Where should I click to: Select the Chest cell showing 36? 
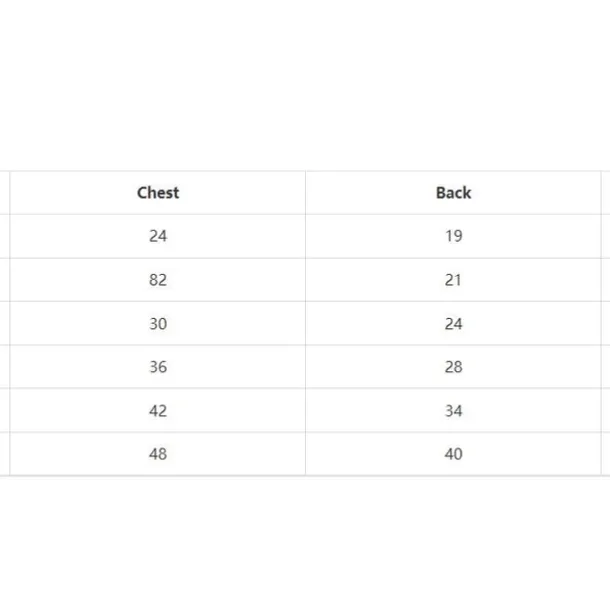[x=158, y=367]
